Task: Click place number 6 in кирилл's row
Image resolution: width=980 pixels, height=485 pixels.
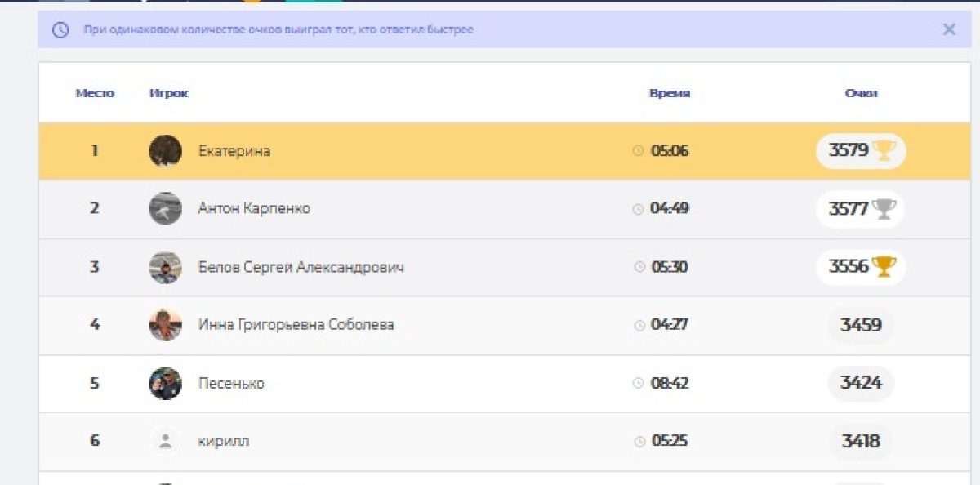Action: pos(95,442)
